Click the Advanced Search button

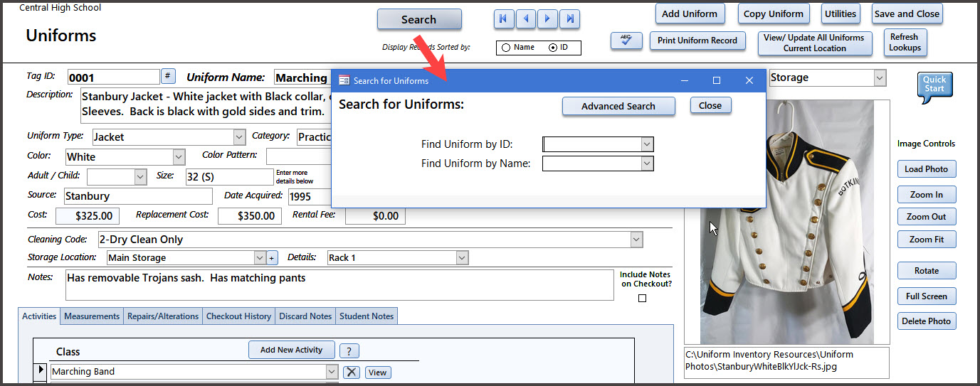click(x=618, y=106)
